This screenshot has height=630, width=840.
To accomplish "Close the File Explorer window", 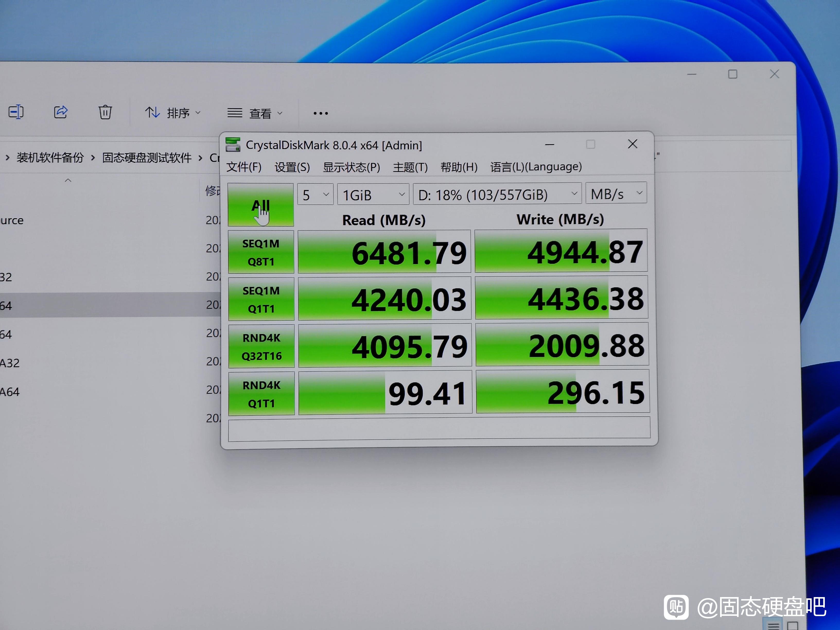I will (774, 74).
